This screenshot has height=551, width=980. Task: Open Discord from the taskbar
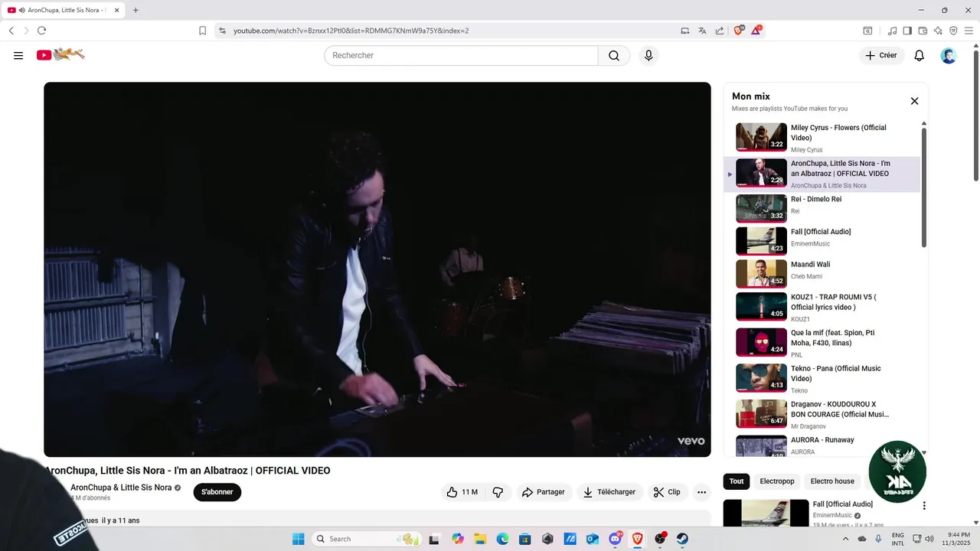tap(615, 539)
